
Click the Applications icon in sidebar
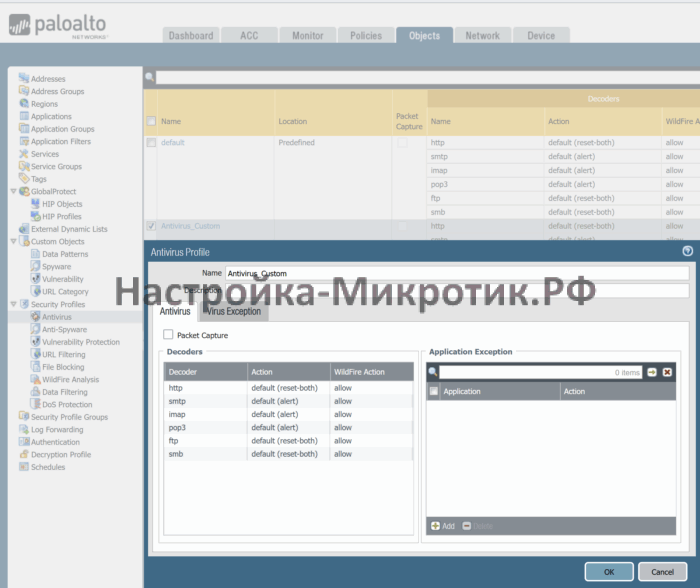24,116
